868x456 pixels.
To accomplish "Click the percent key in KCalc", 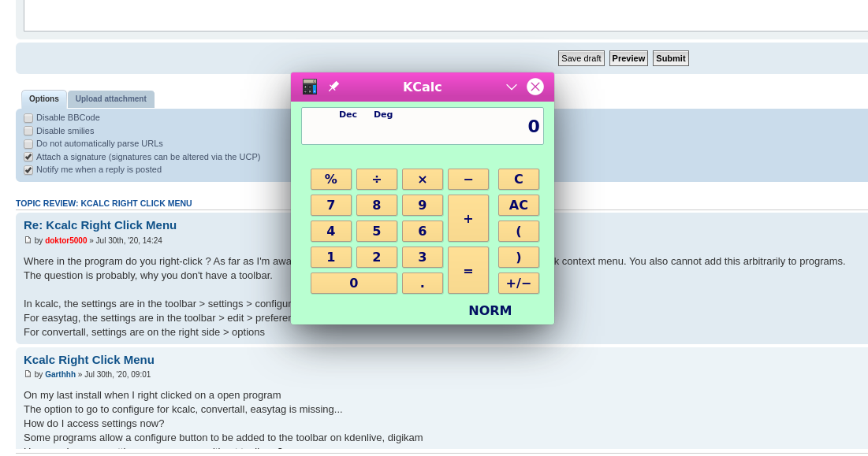I will click(331, 179).
